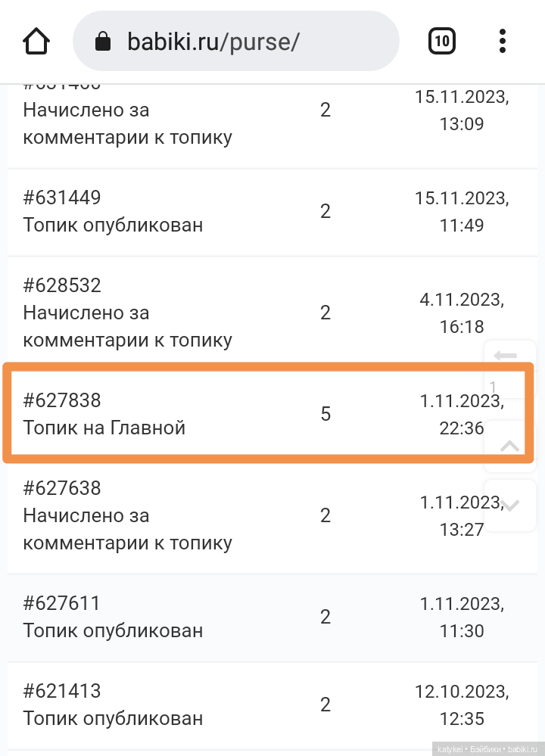Tap the babiki.ru/purse/ address bar
This screenshot has height=756, width=545.
(x=236, y=41)
